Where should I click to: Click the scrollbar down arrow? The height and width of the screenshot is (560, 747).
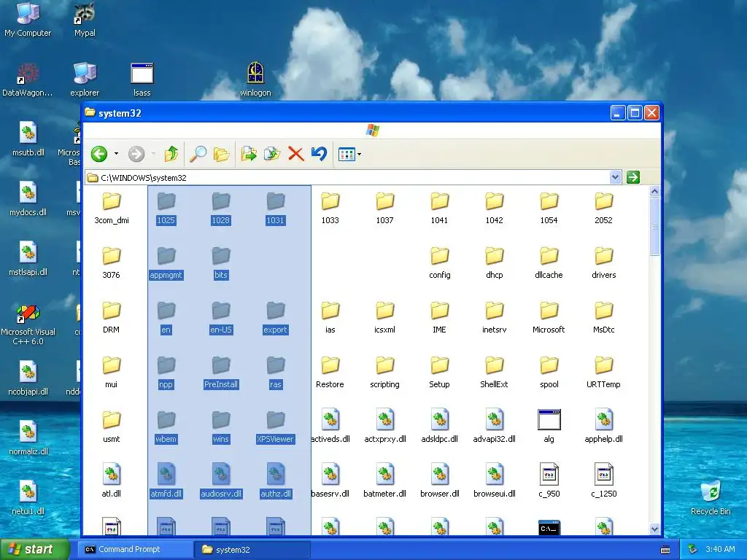coord(654,529)
